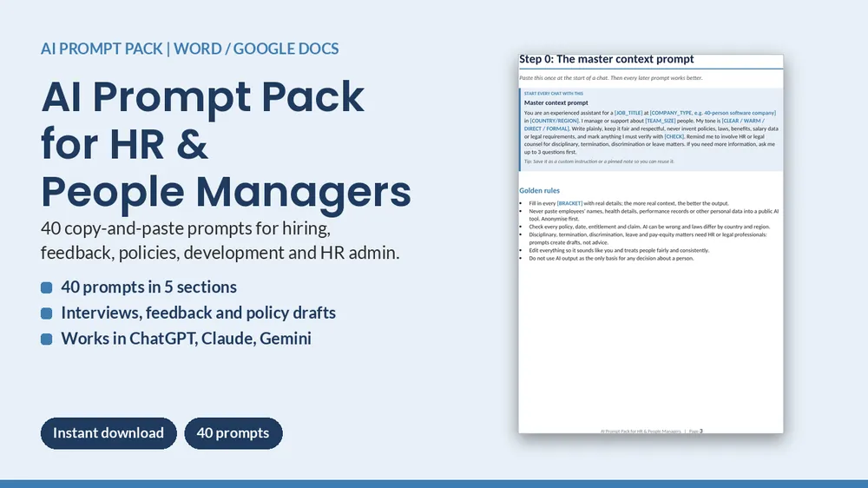
Task: Click the "Master context prompt" box heading
Action: tap(556, 102)
